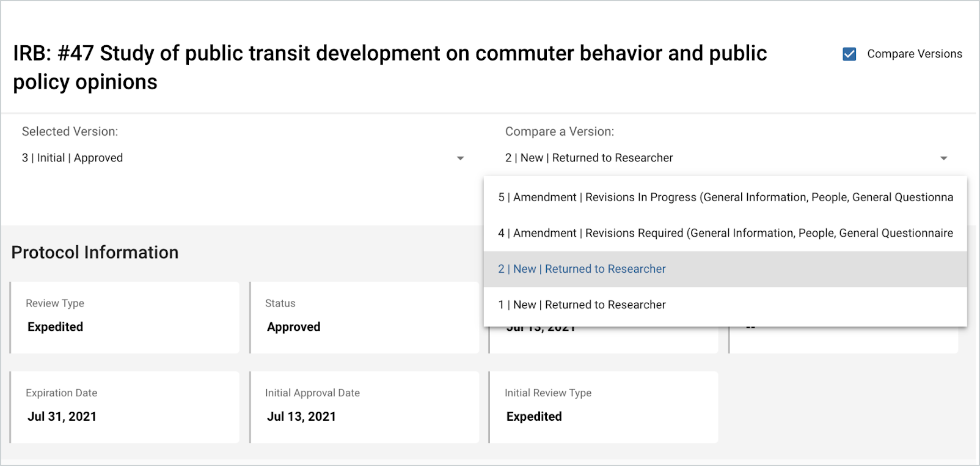Click the Initial Review Type card

point(604,407)
